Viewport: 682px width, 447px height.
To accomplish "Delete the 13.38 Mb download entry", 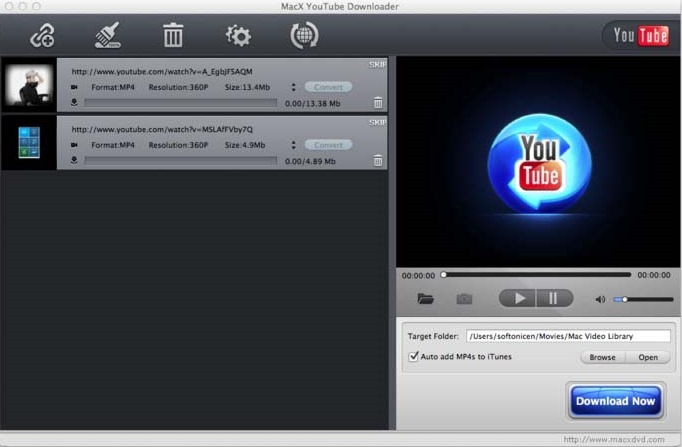I will (378, 103).
